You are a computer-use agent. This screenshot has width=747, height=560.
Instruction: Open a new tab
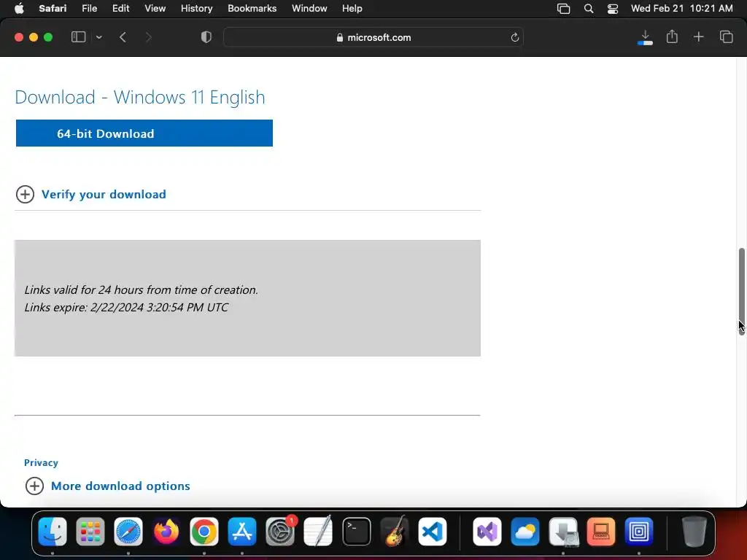698,36
